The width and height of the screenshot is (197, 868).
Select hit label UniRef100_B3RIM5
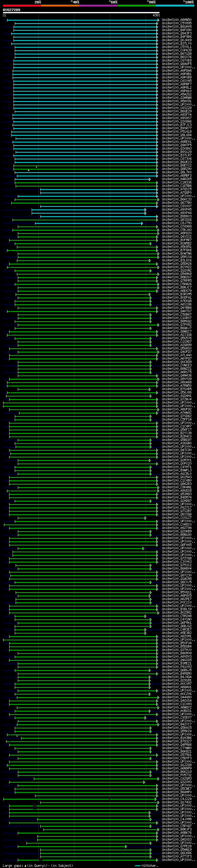[x=177, y=294]
